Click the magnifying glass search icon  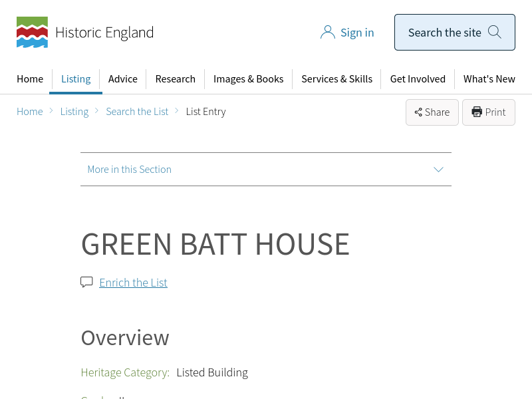[x=495, y=32]
